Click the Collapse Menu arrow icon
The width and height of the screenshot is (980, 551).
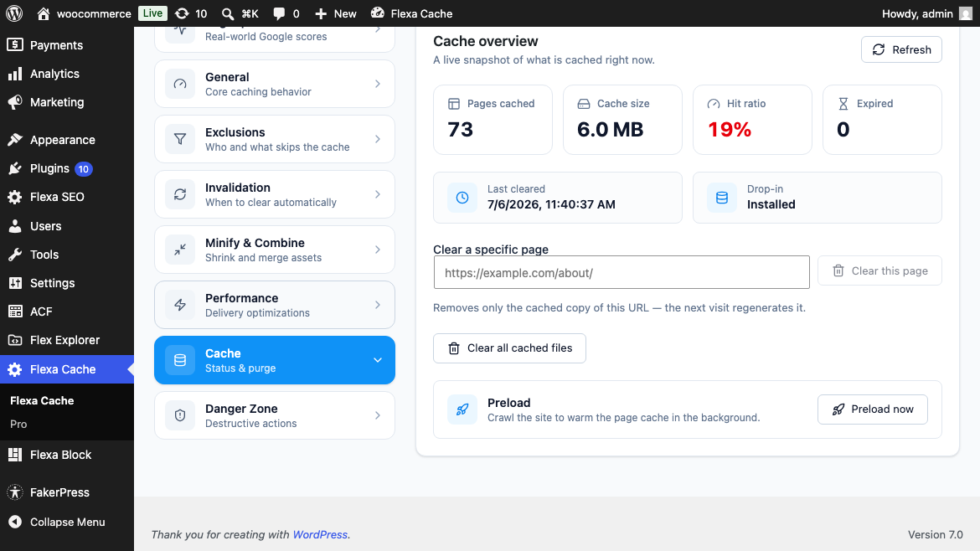click(15, 522)
